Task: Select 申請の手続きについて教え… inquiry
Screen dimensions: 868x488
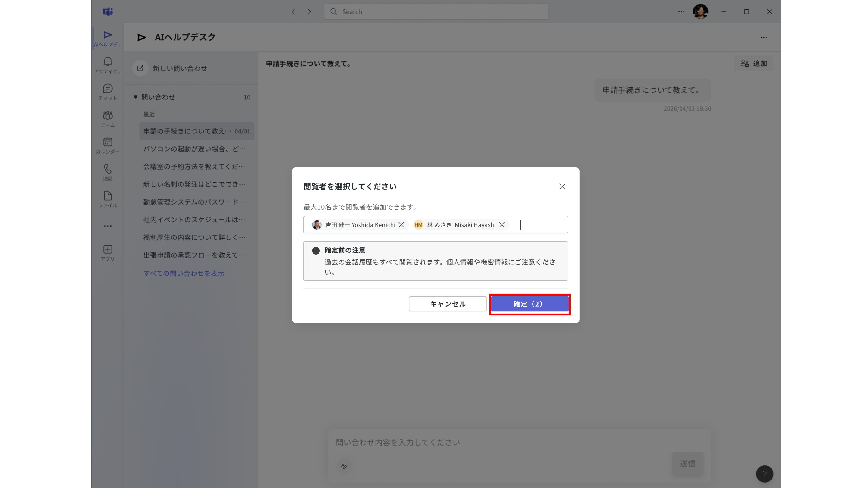Action: pyautogui.click(x=197, y=131)
